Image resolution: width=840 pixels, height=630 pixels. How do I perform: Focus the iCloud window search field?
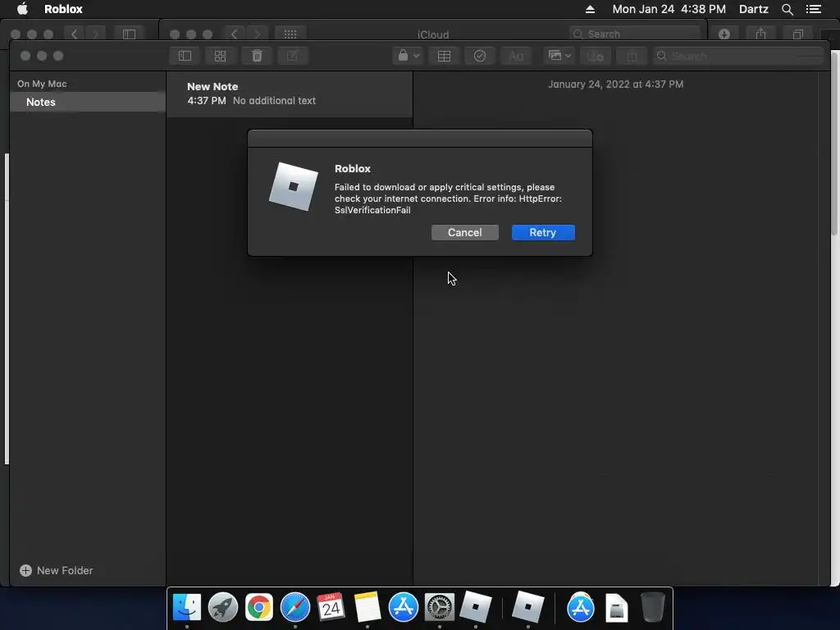pos(636,34)
